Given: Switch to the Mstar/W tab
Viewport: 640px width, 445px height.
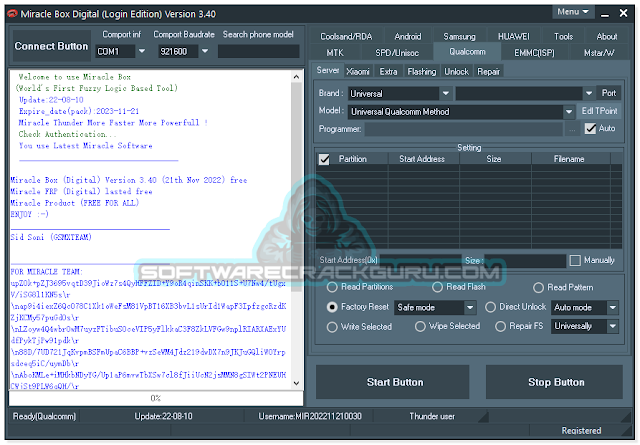Looking at the screenshot, I should tap(599, 53).
